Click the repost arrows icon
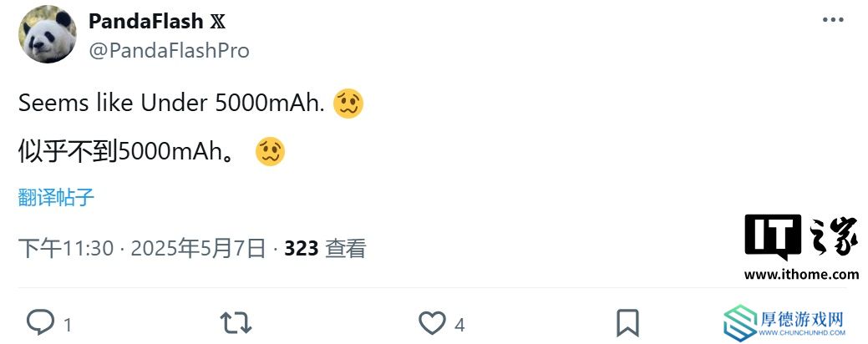868x344 pixels. click(236, 322)
